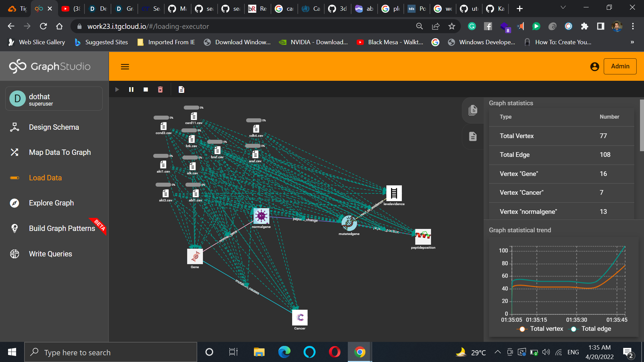This screenshot has height=362, width=644.
Task: Select the card11.csv file node
Action: coord(194,116)
